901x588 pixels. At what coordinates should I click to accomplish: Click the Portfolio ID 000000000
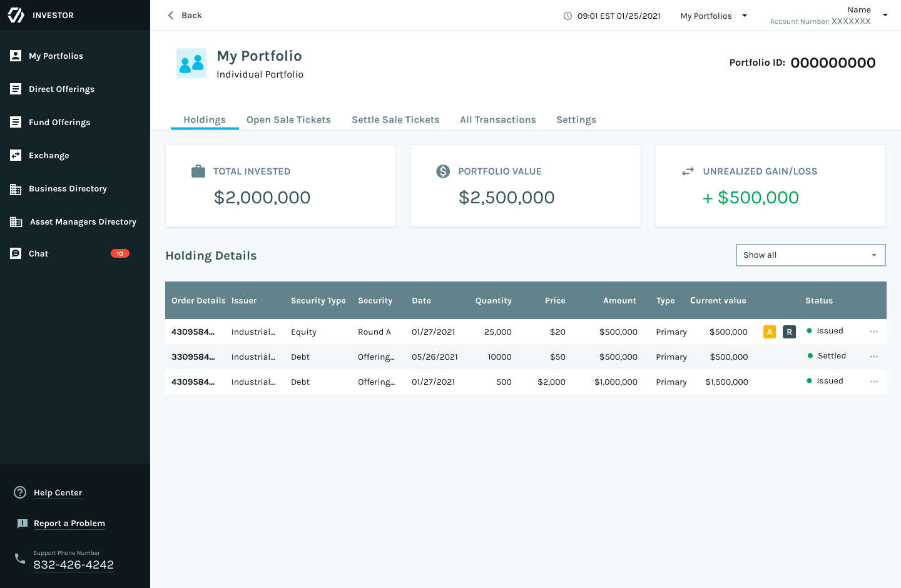click(833, 63)
